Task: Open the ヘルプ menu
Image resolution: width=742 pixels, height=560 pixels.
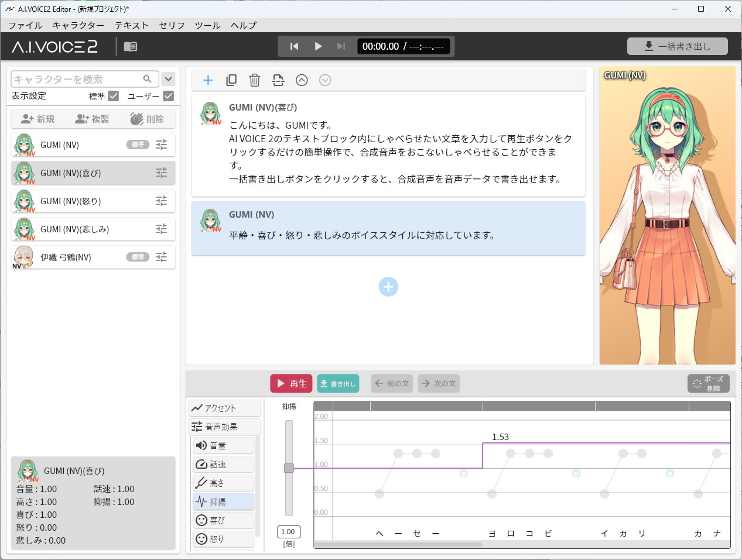Action: tap(244, 25)
